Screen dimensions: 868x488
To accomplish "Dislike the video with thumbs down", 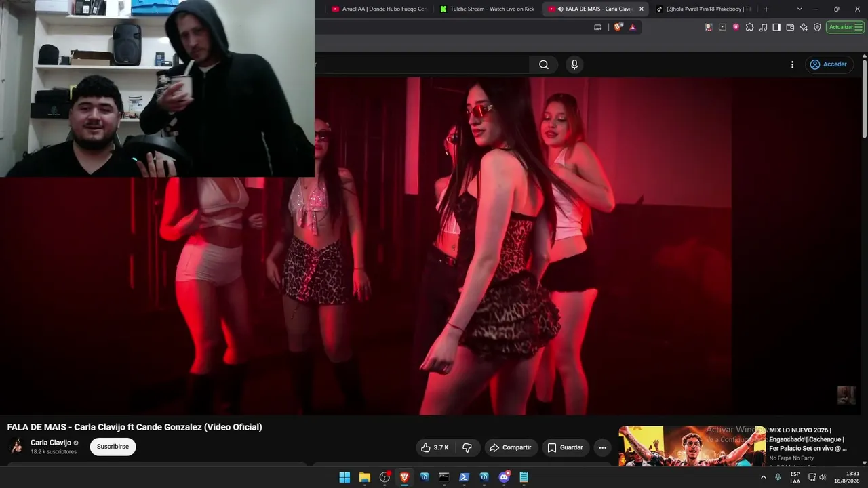I will (467, 447).
